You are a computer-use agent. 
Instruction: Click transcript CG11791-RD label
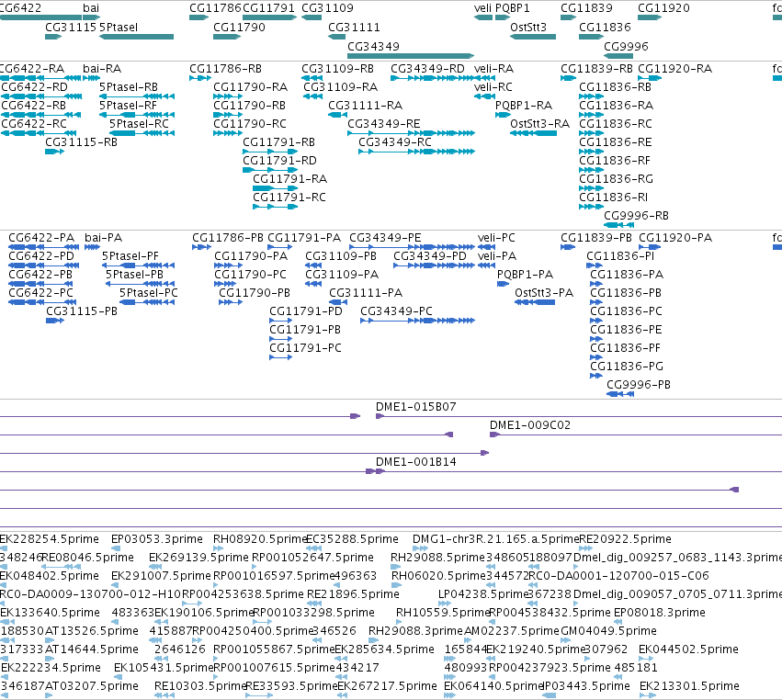pos(279,161)
